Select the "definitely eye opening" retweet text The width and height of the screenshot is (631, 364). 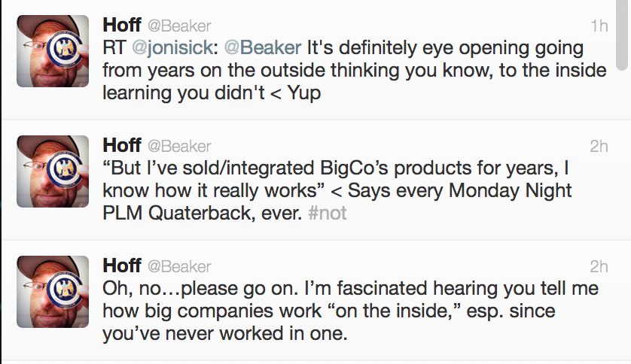(x=354, y=70)
